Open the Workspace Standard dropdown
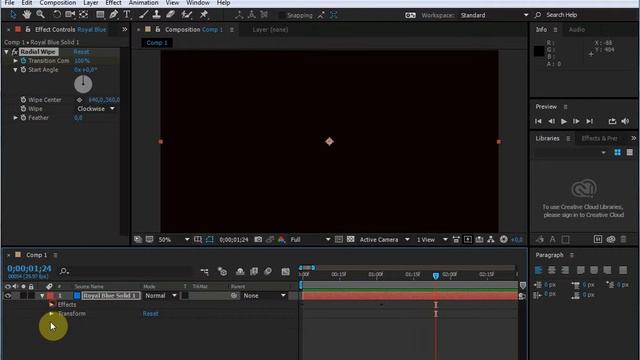This screenshot has height=360, width=640. pyautogui.click(x=494, y=15)
